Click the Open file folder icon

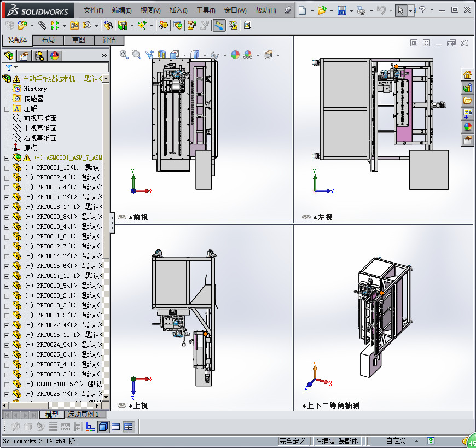click(322, 10)
